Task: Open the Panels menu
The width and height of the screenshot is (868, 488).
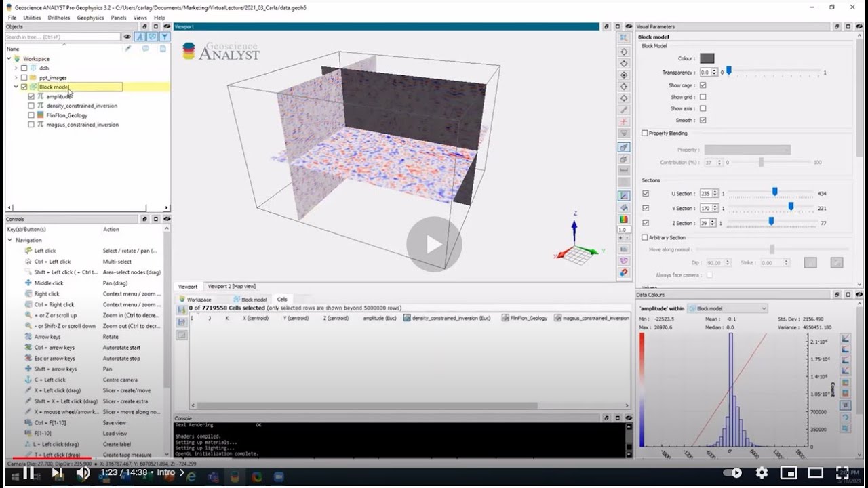Action: click(x=118, y=18)
